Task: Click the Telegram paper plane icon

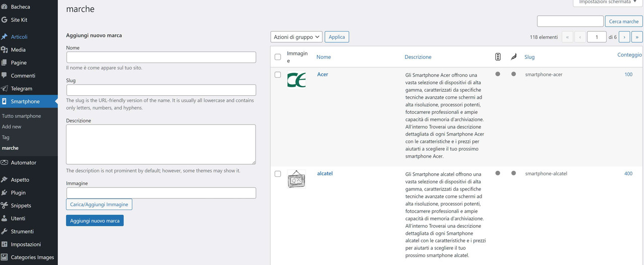Action: point(5,89)
